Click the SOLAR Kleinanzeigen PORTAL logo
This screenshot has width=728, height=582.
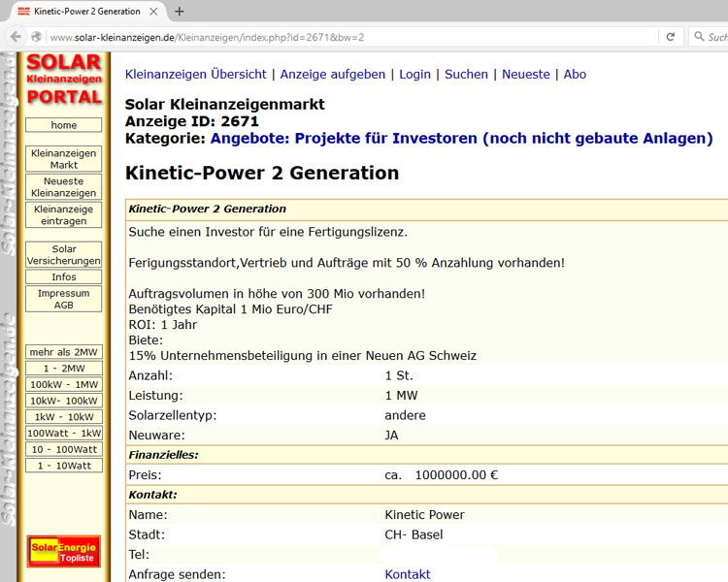click(64, 81)
